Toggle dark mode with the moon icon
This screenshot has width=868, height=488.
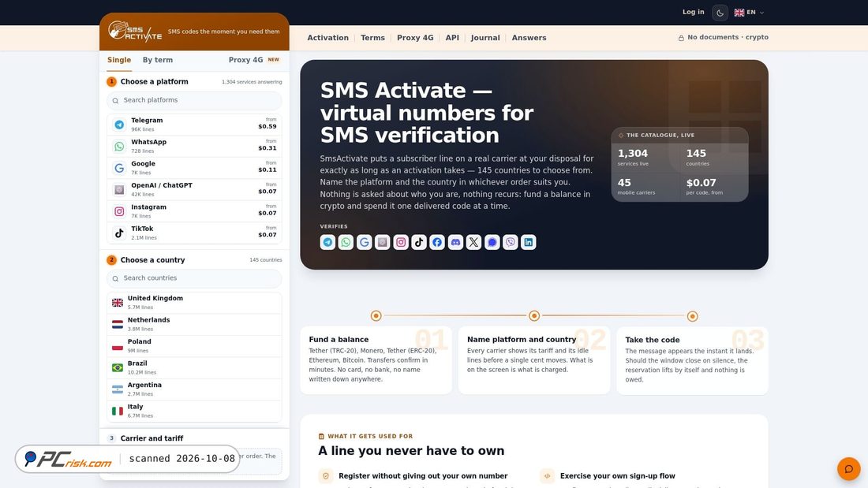click(x=720, y=12)
